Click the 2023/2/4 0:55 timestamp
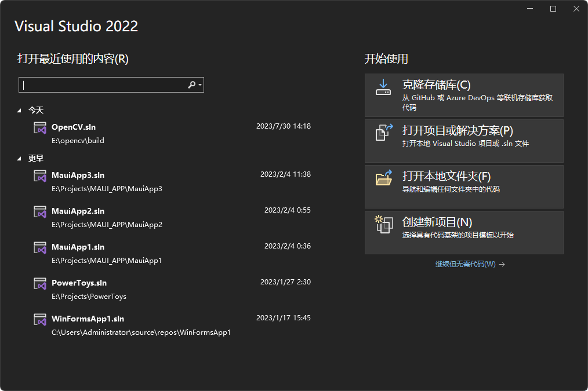 click(288, 210)
